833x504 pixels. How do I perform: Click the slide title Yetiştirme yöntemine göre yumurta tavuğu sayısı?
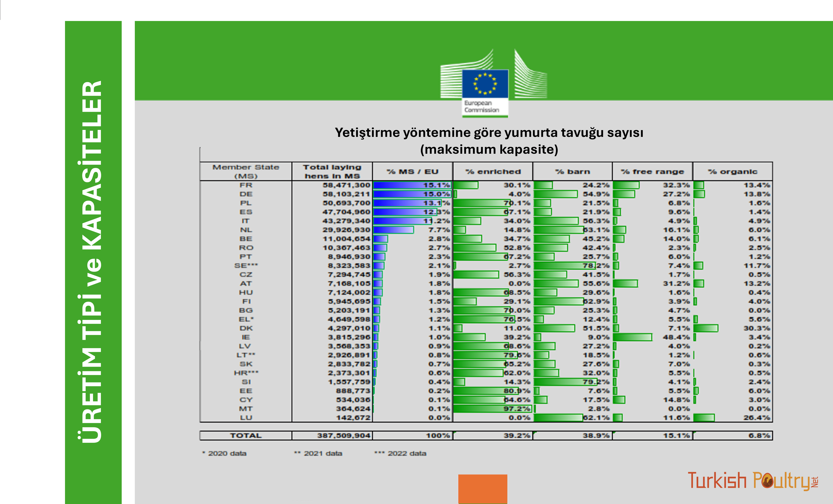click(x=489, y=133)
